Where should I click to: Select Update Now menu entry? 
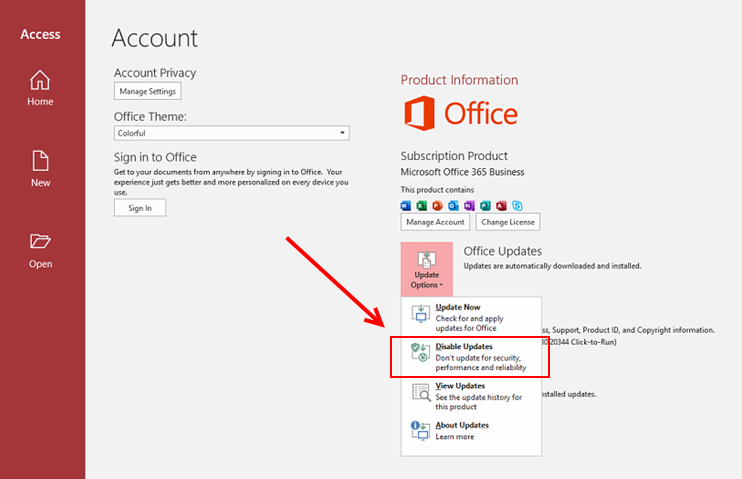(x=471, y=317)
